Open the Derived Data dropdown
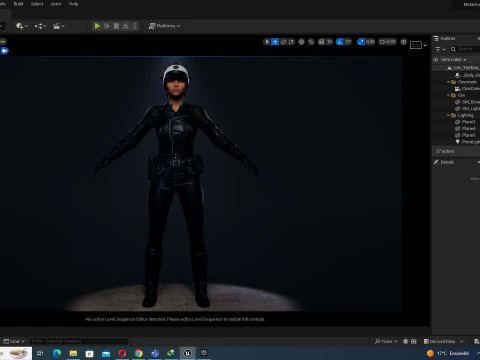480x360 pixels. (x=443, y=341)
